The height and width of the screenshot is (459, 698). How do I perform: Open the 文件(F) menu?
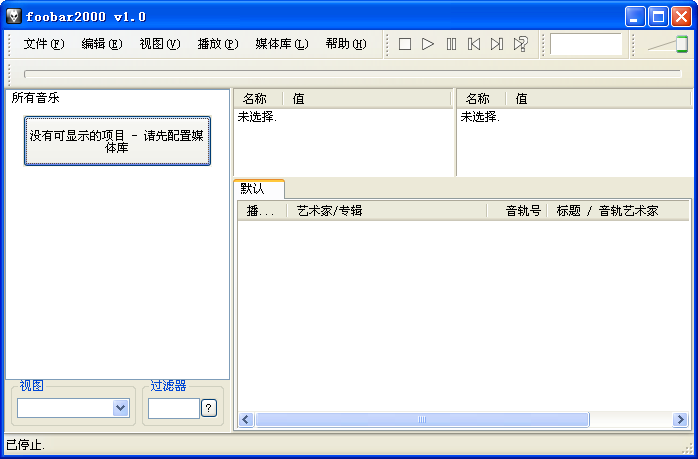pos(44,44)
